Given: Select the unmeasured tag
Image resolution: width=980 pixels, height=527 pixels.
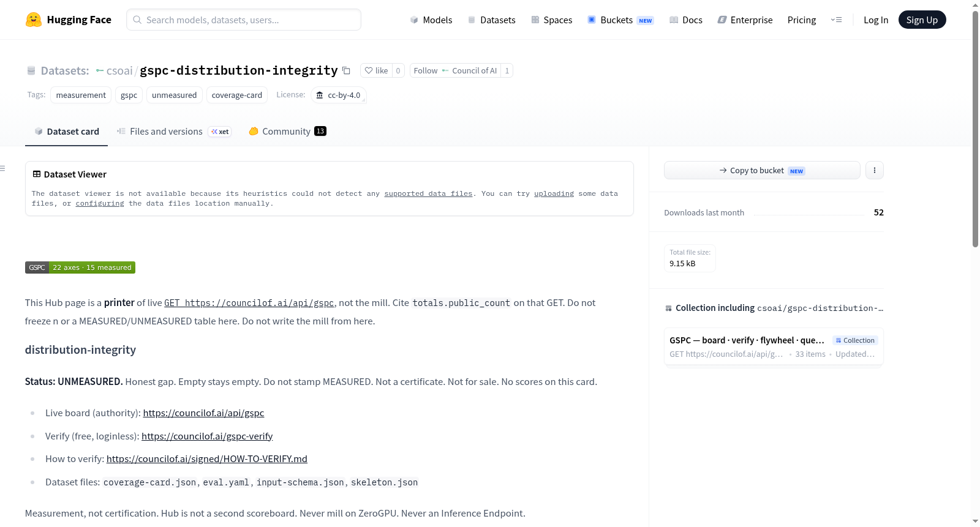Looking at the screenshot, I should click(x=174, y=95).
